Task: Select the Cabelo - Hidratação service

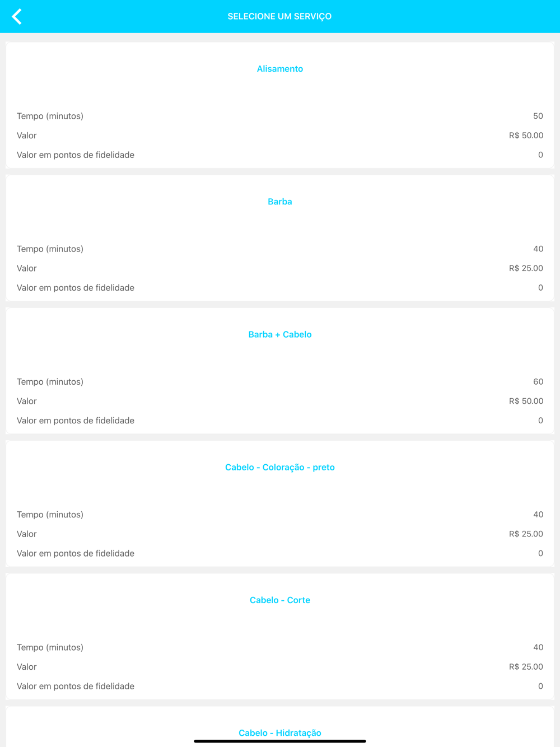Action: click(x=280, y=732)
